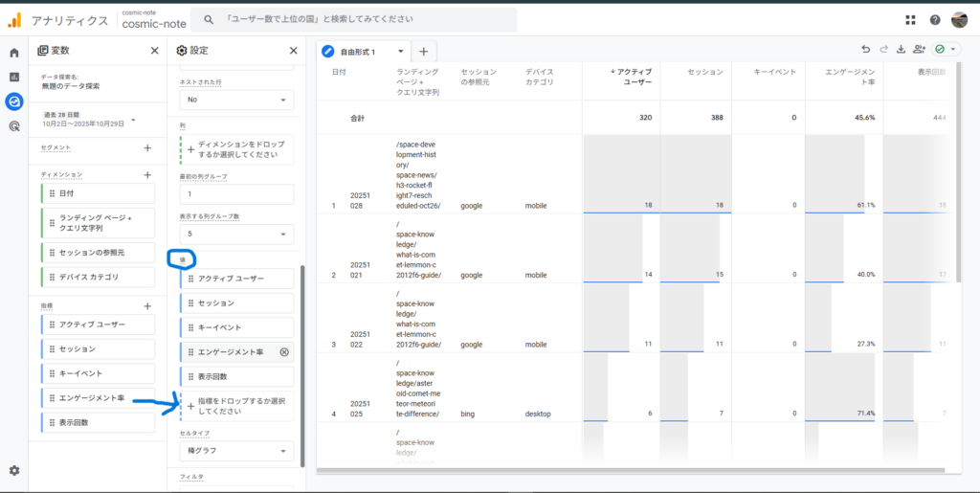This screenshot has width=980, height=493.
Task: Open the Google apps grid icon
Action: [x=910, y=19]
